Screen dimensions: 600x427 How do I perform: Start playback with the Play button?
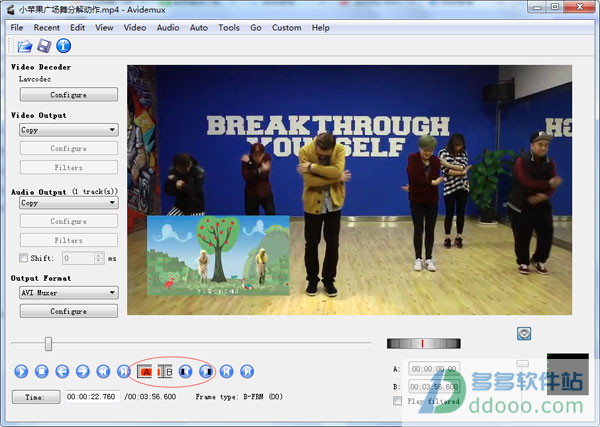21,371
